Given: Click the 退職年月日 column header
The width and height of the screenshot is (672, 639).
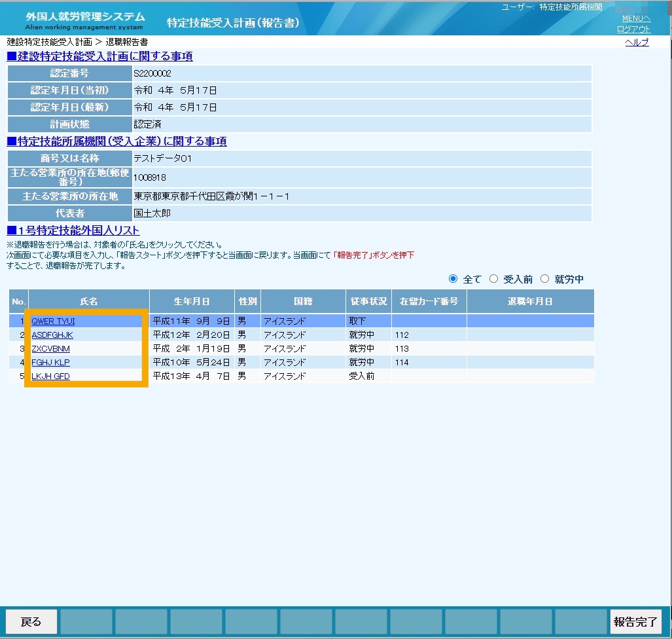Looking at the screenshot, I should point(530,301).
